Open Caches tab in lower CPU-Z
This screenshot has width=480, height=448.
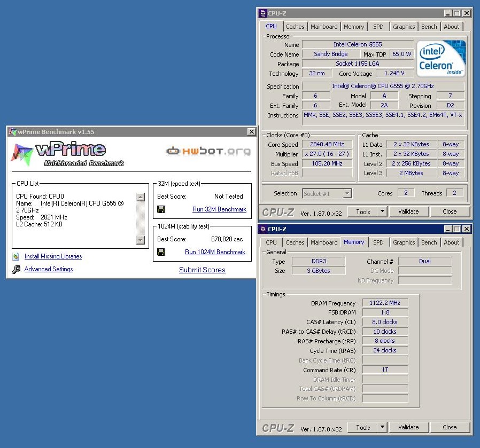pos(295,242)
